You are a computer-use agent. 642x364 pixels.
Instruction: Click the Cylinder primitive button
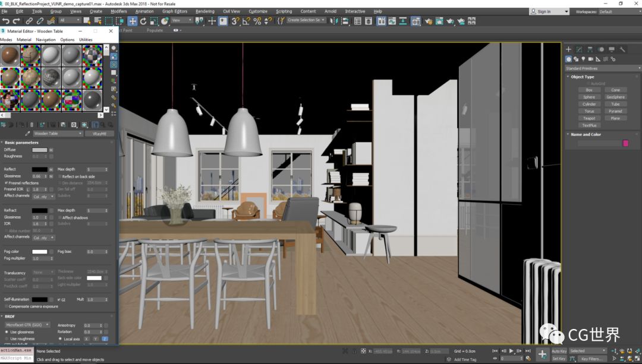click(x=589, y=104)
